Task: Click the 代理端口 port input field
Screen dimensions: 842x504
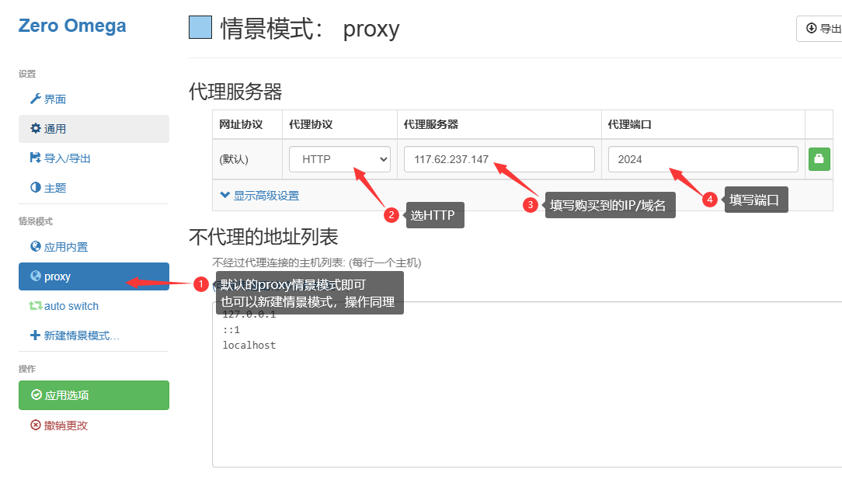Action: point(702,159)
